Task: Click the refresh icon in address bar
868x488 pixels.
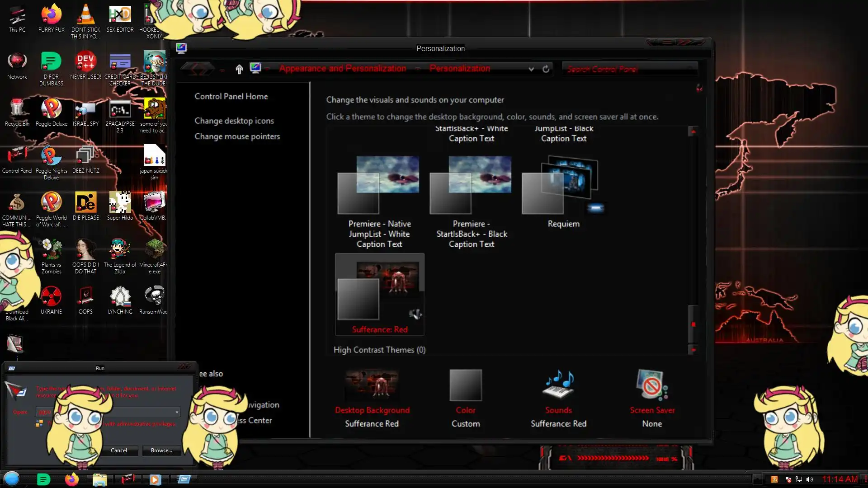Action: pyautogui.click(x=546, y=69)
